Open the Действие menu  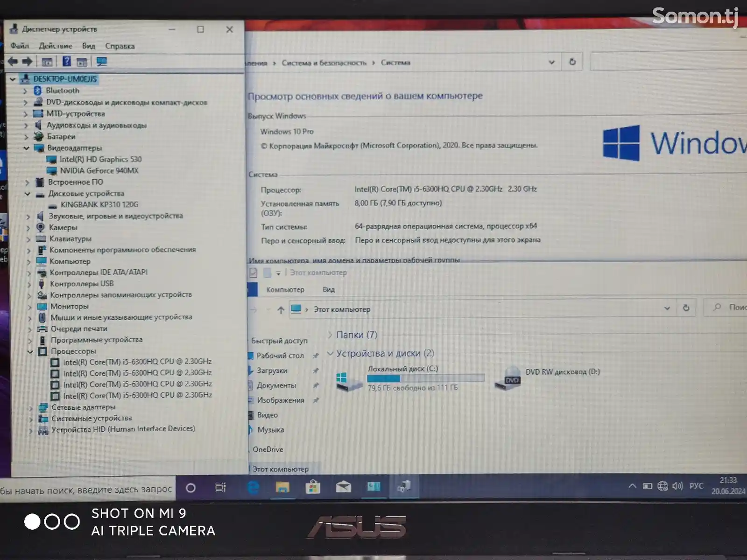pyautogui.click(x=56, y=46)
